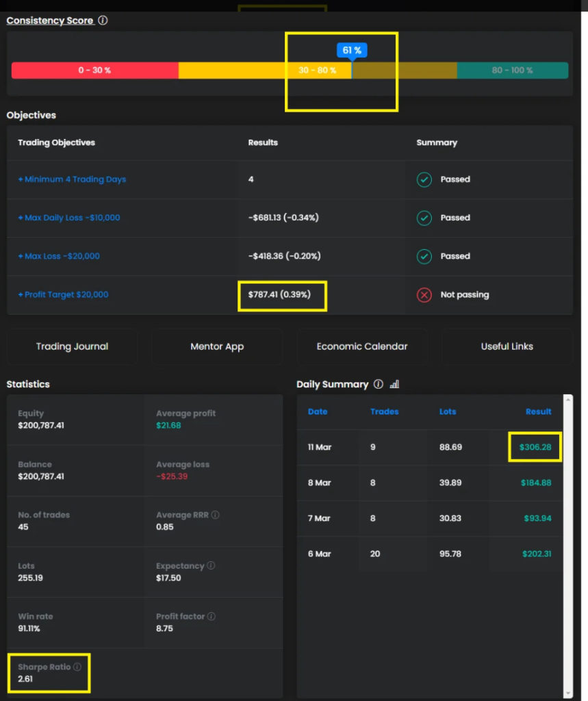
Task: Open the Mentor App
Action: pyautogui.click(x=217, y=346)
